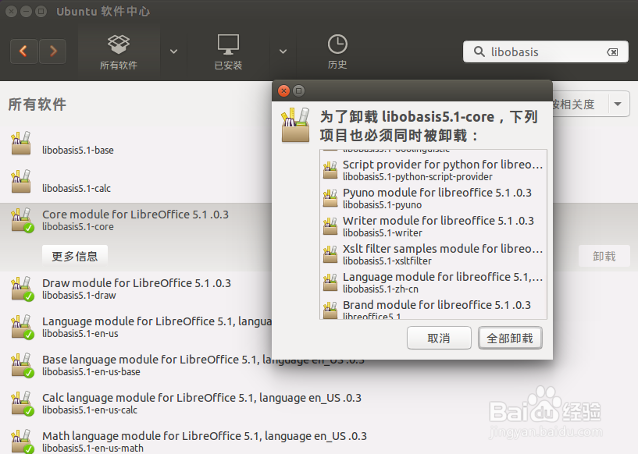This screenshot has width=638, height=454.
Task: Select the libobasis5.1-en-us-math package icon
Action: (22, 441)
